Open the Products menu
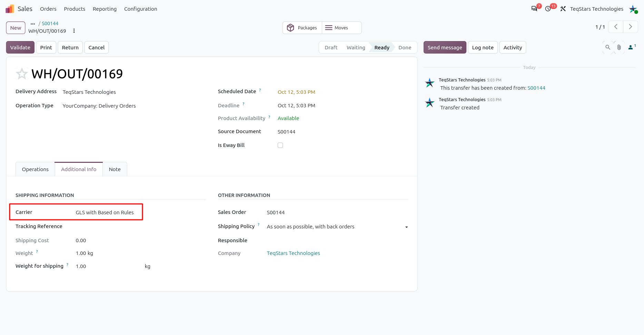The image size is (644, 335). (x=75, y=9)
